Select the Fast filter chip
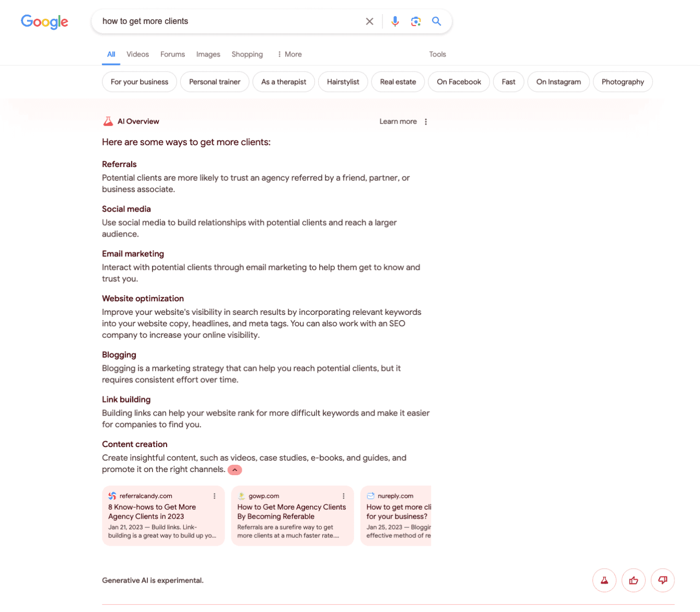 tap(509, 82)
